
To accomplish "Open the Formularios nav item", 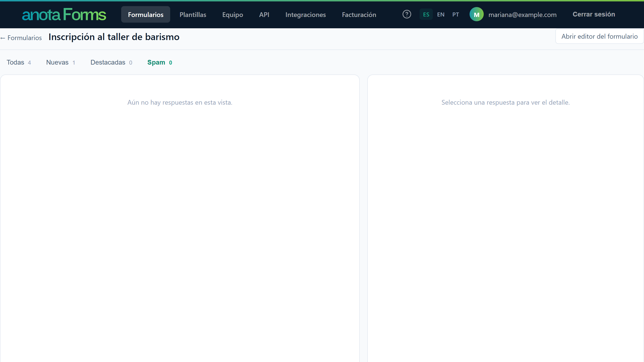I will 145,15.
